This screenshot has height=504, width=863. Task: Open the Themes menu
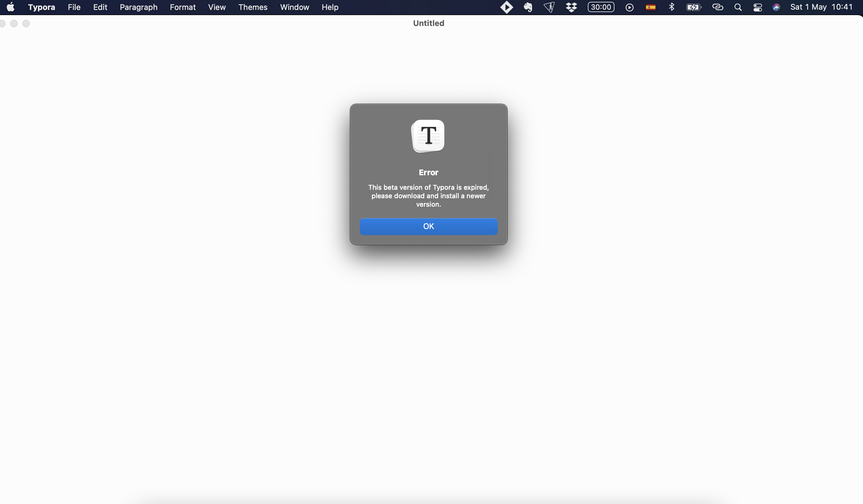click(x=252, y=7)
